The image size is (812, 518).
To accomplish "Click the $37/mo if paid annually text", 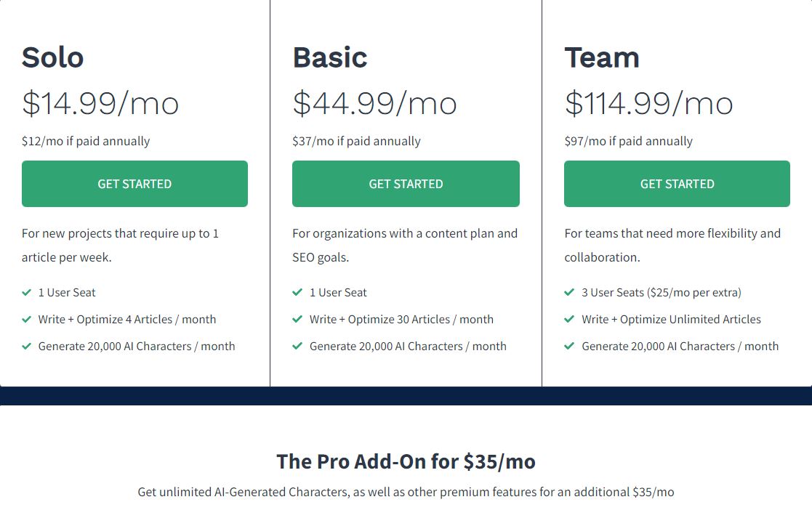I will click(x=356, y=141).
